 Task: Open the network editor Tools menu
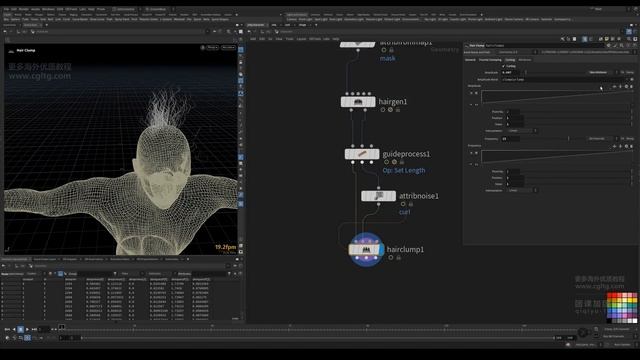click(289, 39)
